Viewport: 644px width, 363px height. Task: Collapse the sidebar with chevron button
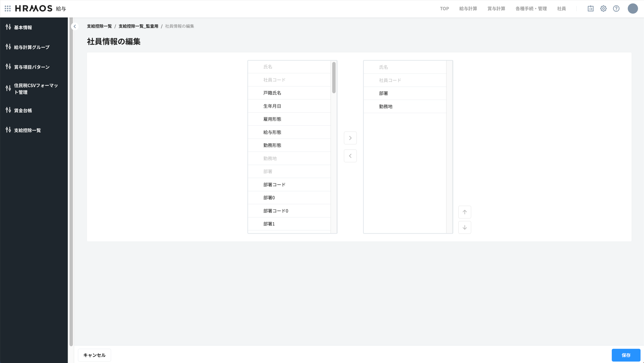pyautogui.click(x=75, y=27)
